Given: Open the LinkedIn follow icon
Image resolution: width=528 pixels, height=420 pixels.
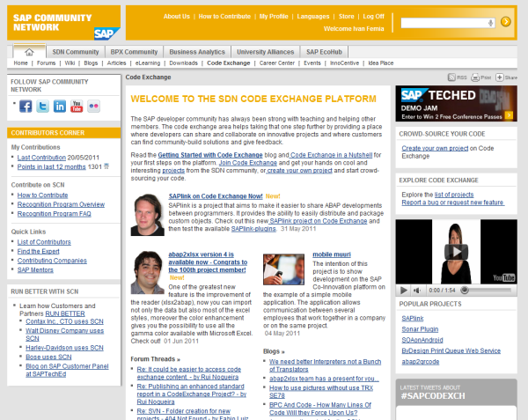Looking at the screenshot, I should 60,106.
